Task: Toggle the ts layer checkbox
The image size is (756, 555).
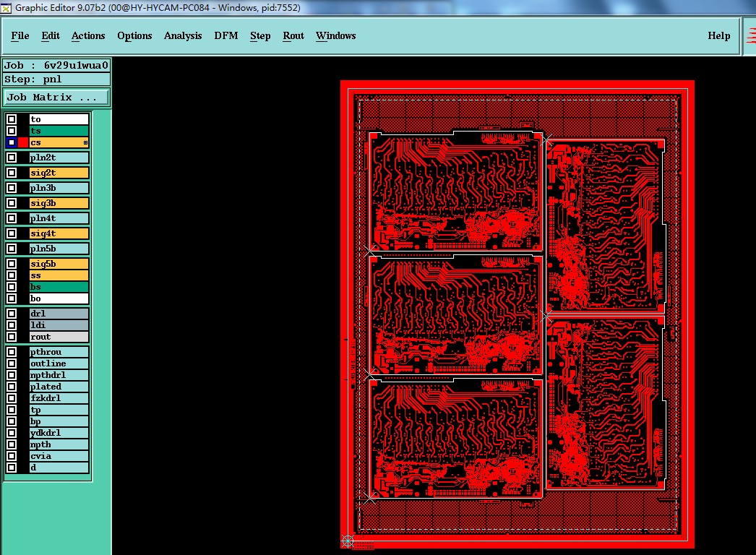Action: coord(12,131)
